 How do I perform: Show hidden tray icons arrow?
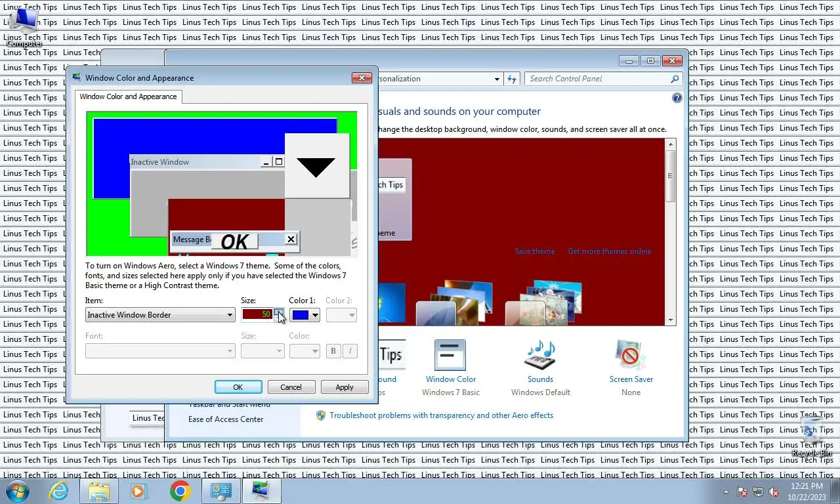(x=726, y=492)
